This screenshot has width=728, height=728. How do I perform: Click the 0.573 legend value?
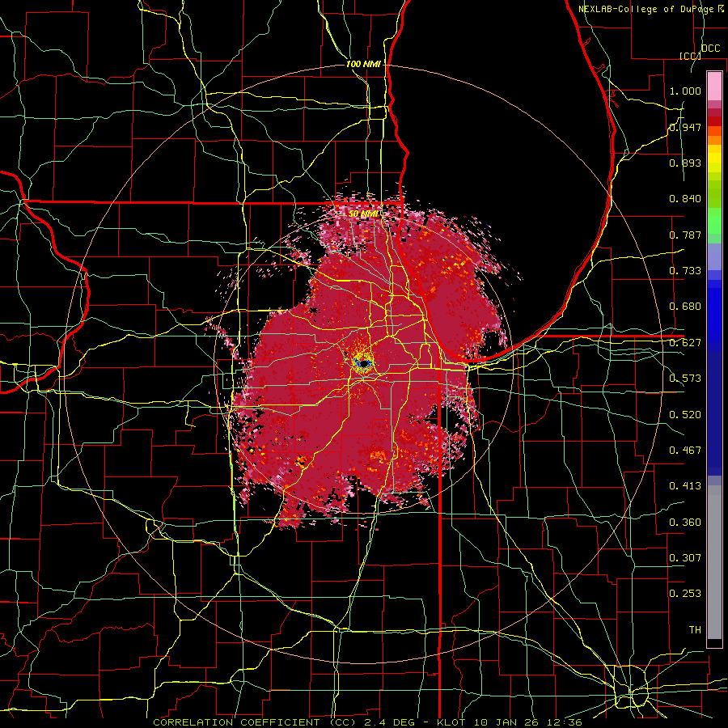[x=685, y=379]
